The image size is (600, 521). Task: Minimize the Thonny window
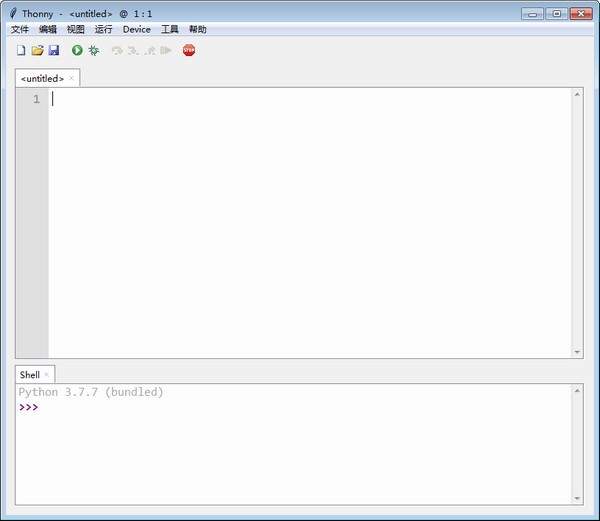point(532,14)
